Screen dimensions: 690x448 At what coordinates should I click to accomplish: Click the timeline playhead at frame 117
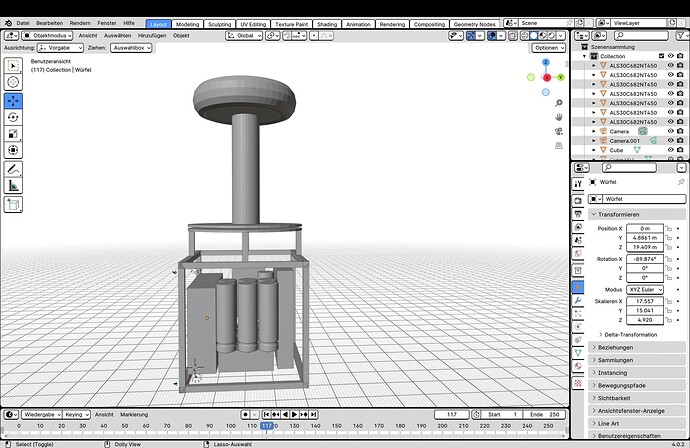(x=267, y=426)
